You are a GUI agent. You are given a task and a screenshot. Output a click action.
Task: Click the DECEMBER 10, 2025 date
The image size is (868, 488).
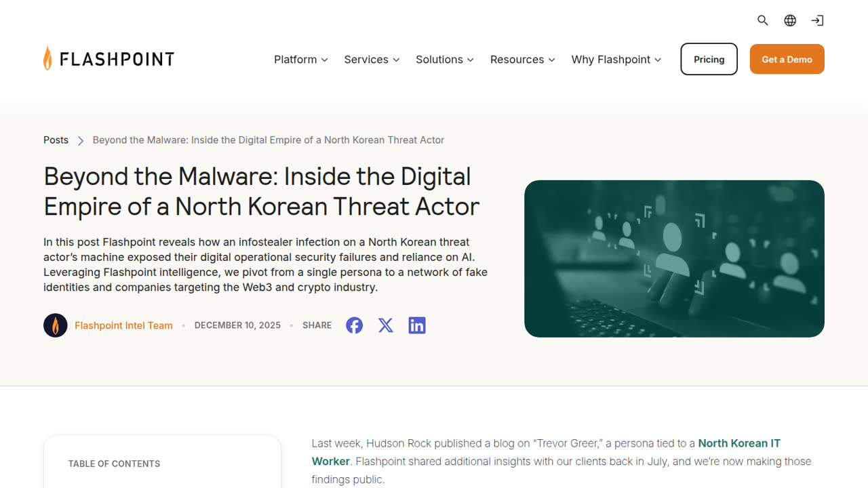pos(237,325)
